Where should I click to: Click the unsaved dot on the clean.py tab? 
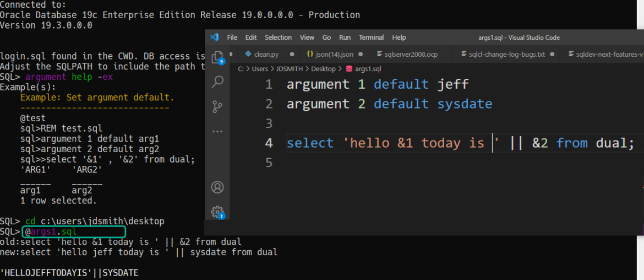[x=292, y=54]
